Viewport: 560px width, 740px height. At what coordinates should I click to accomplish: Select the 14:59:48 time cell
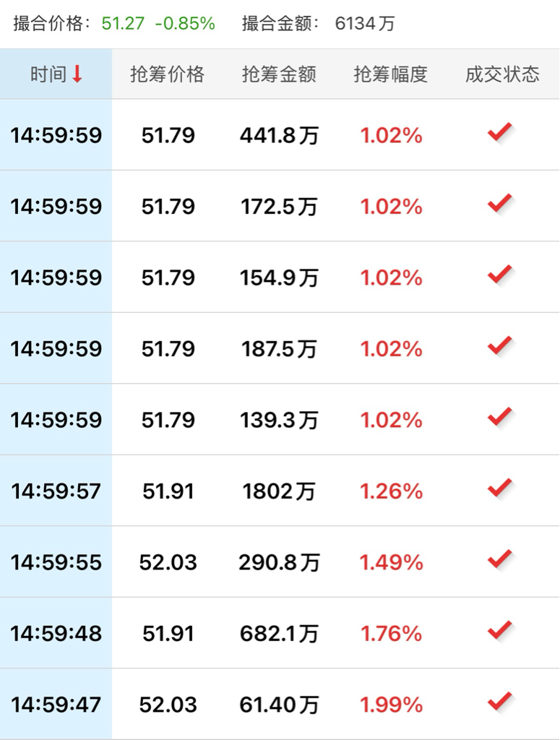coord(56,634)
